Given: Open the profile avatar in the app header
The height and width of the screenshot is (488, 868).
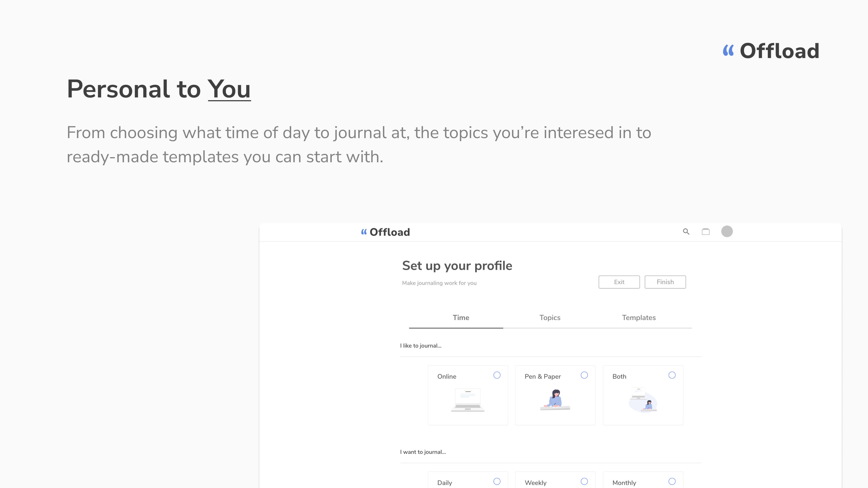Looking at the screenshot, I should (727, 231).
